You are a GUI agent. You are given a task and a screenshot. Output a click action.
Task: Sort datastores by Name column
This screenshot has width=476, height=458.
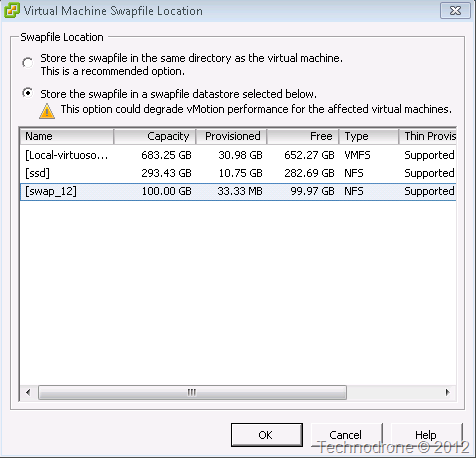(67, 136)
